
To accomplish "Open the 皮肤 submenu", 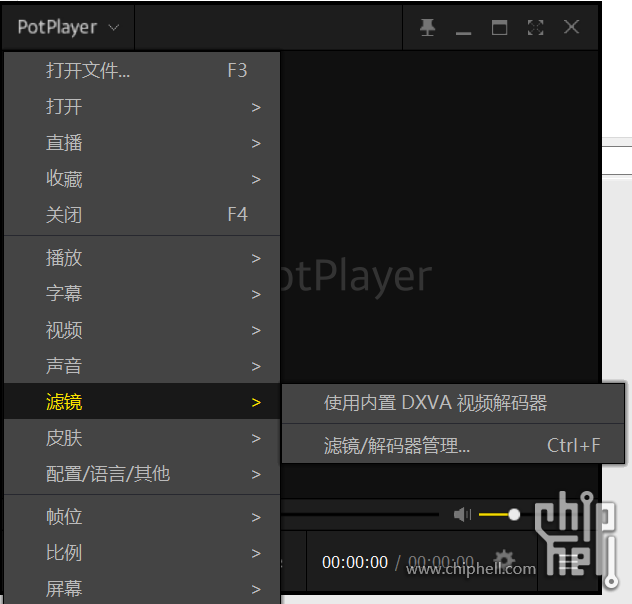I will (142, 438).
